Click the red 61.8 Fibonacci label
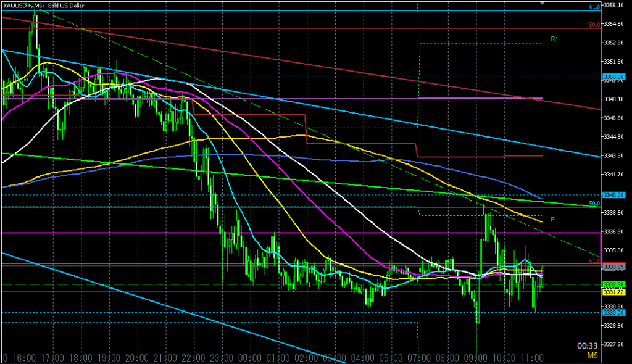 click(594, 261)
